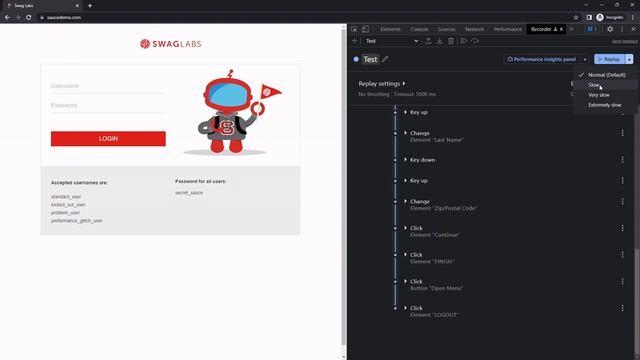
Task: Expand the Replay settings section
Action: click(x=382, y=84)
